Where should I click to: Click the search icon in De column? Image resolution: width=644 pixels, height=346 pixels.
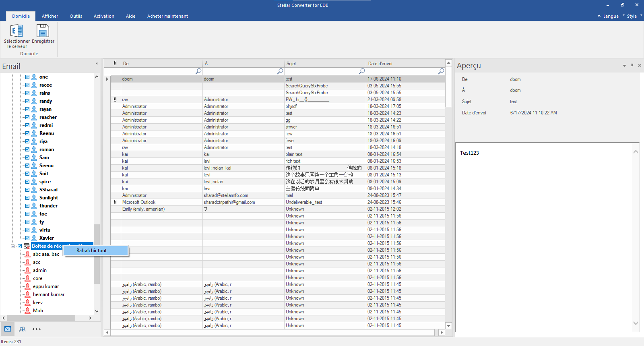(198, 71)
